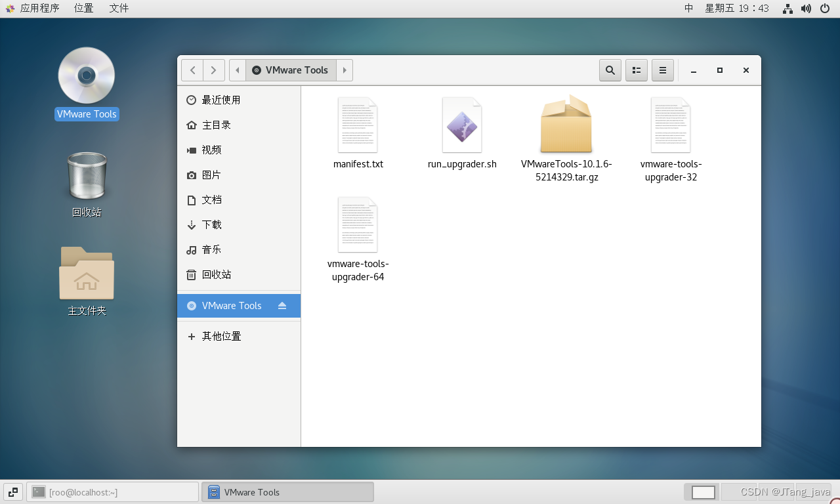Open 回收站 trash in sidebar
Viewport: 840px width, 504px height.
click(239, 274)
